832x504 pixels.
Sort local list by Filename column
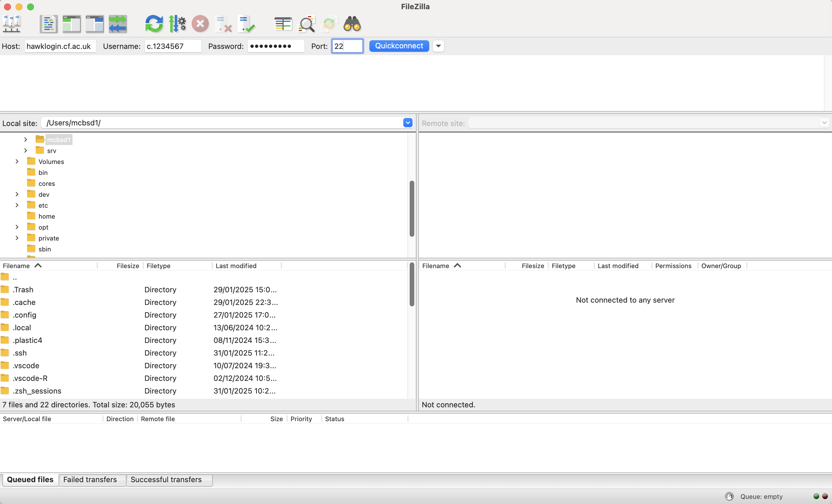click(49, 266)
